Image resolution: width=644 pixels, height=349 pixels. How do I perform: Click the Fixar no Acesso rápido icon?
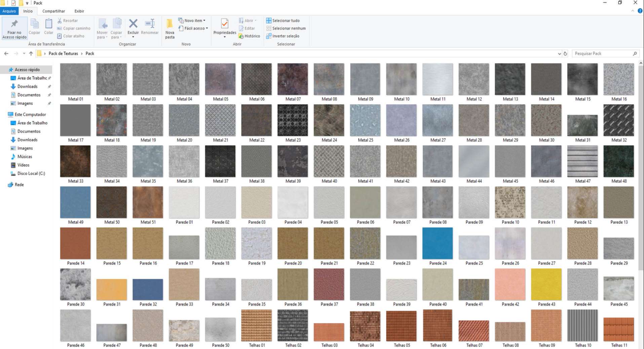coord(14,28)
